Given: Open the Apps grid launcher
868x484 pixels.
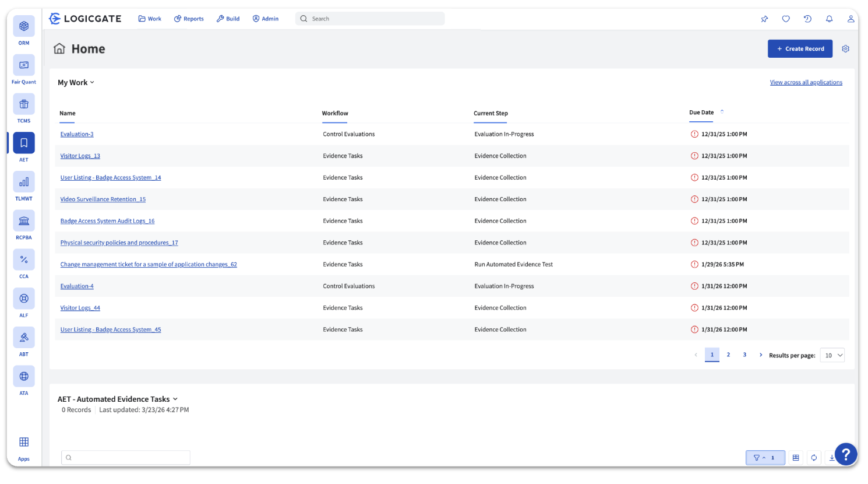Looking at the screenshot, I should [x=24, y=443].
